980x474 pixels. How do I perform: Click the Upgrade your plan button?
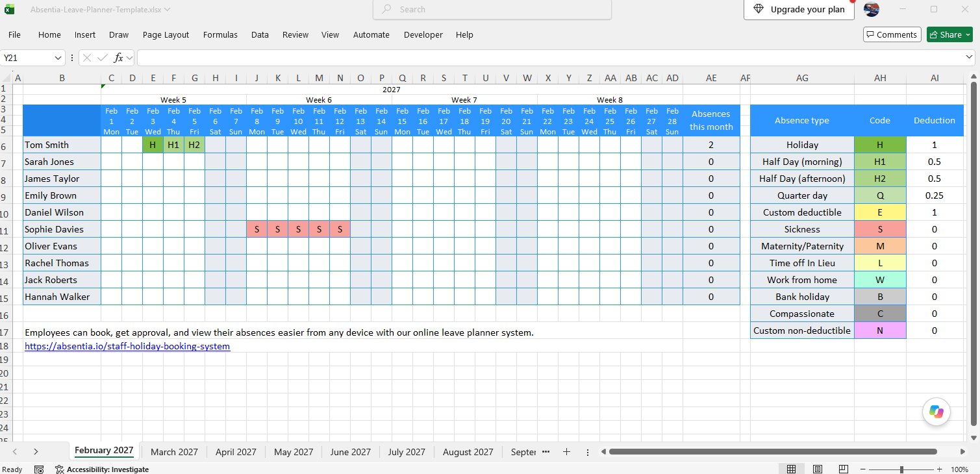pos(799,10)
